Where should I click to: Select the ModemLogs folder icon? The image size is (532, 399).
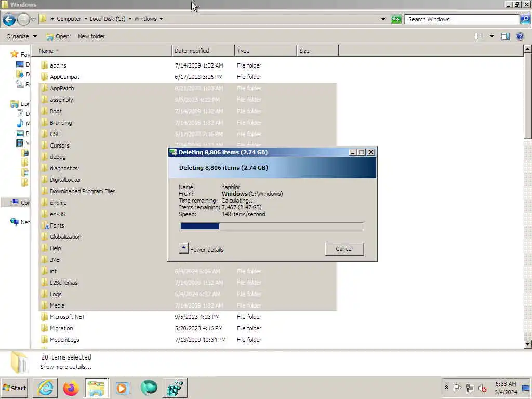[44, 340]
